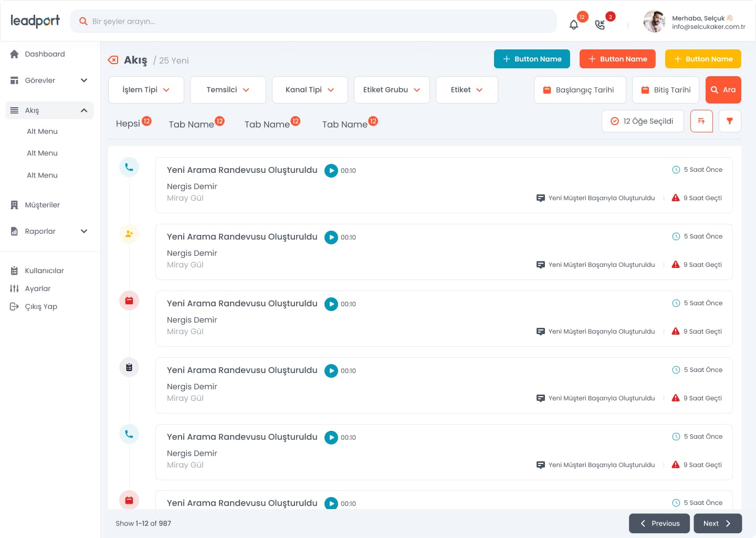Open the Etiket Grubu dropdown
The image size is (756, 538).
click(x=392, y=90)
